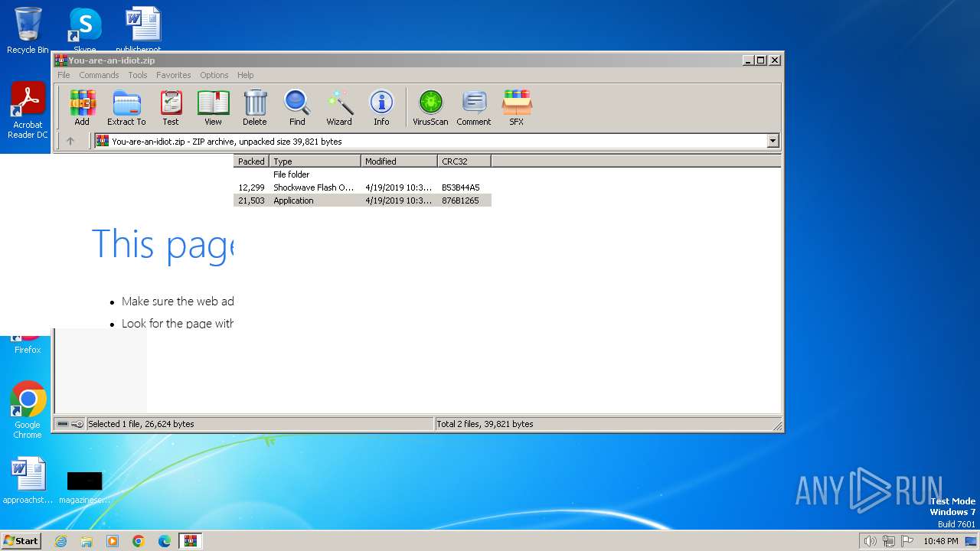Select the publisherpot Word document icon
Screen dimensions: 980x551
click(142, 31)
